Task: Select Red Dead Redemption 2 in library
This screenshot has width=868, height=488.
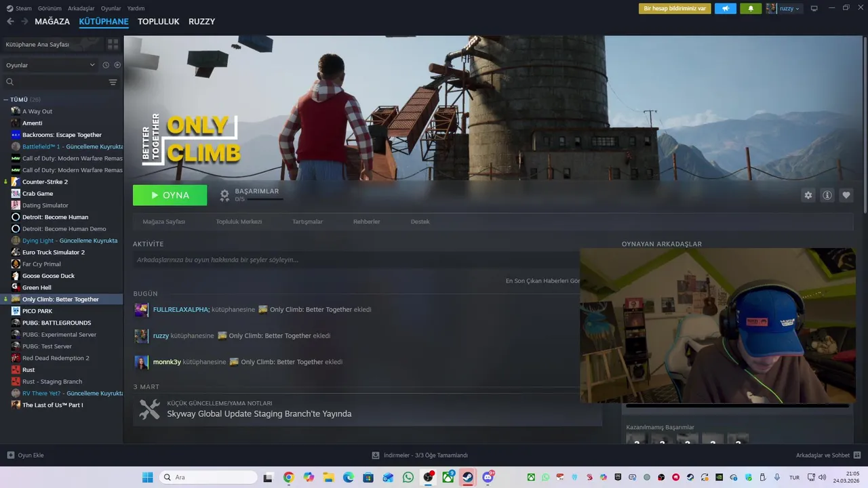Action: pyautogui.click(x=56, y=358)
